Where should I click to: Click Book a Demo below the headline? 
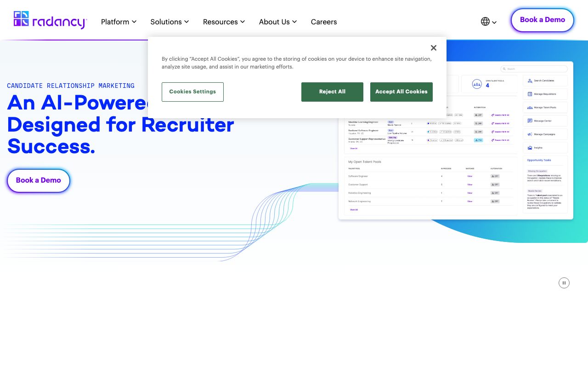pos(39,180)
